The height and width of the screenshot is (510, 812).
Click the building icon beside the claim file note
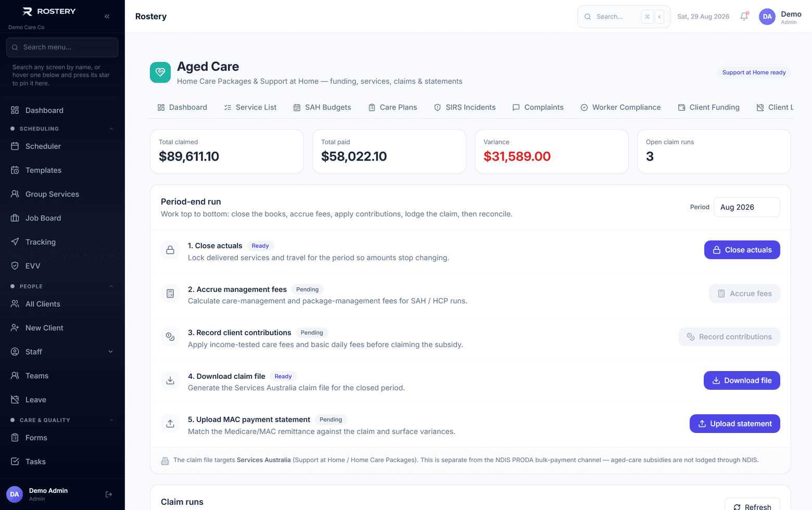pos(165,461)
